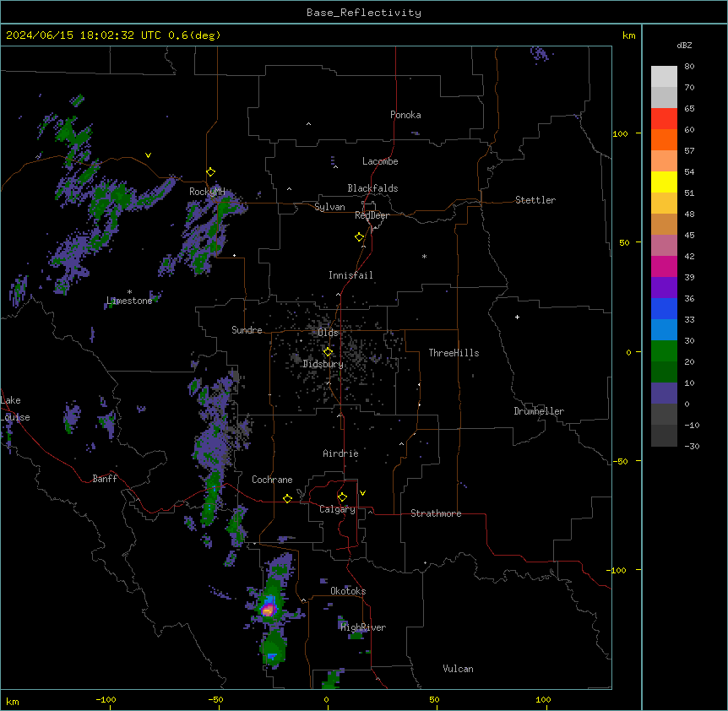Click the dark blue legend swatch

coord(664,308)
